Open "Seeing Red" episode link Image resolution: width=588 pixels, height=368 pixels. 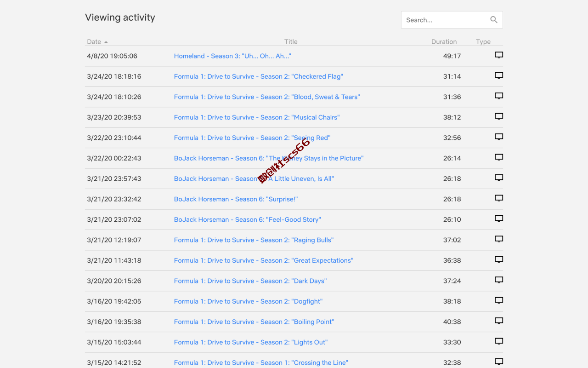click(252, 138)
